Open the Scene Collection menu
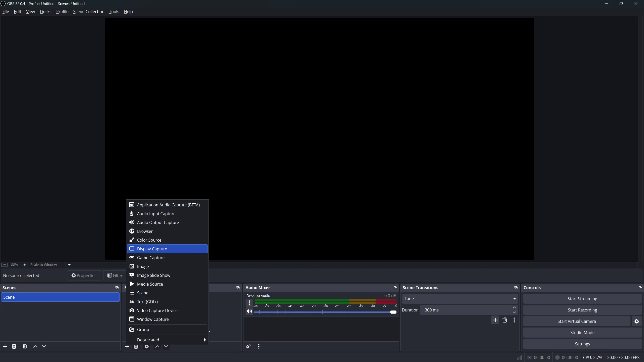Viewport: 644px width, 362px height. [x=89, y=12]
